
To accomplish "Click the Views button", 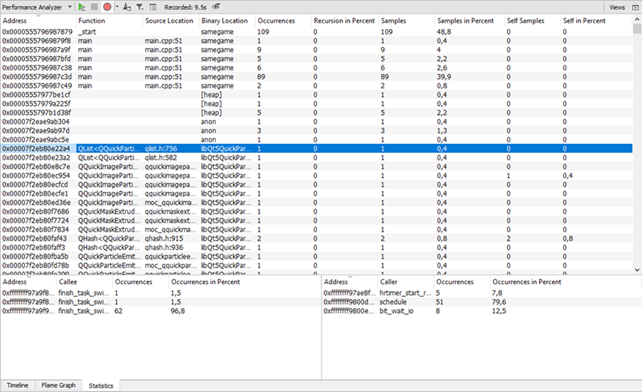I will click(x=617, y=7).
